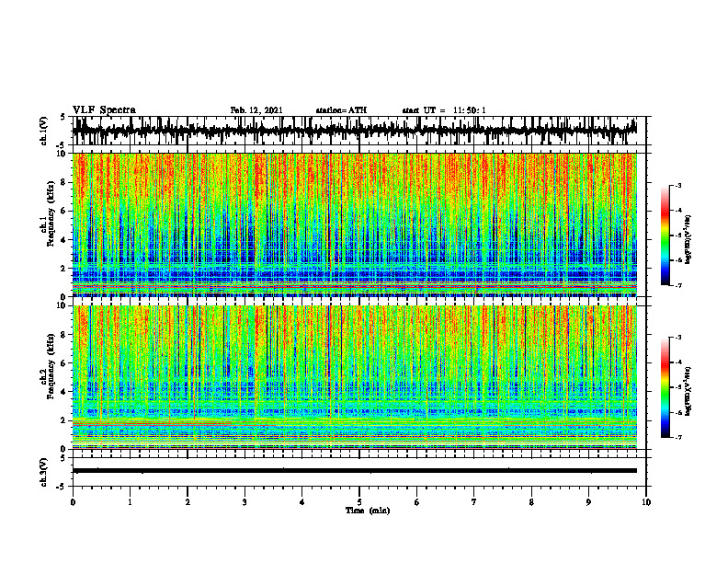Image resolution: width=728 pixels, height=563 pixels.
Task: Click inside the ch.1 voltage waveform panel
Action: click(358, 131)
